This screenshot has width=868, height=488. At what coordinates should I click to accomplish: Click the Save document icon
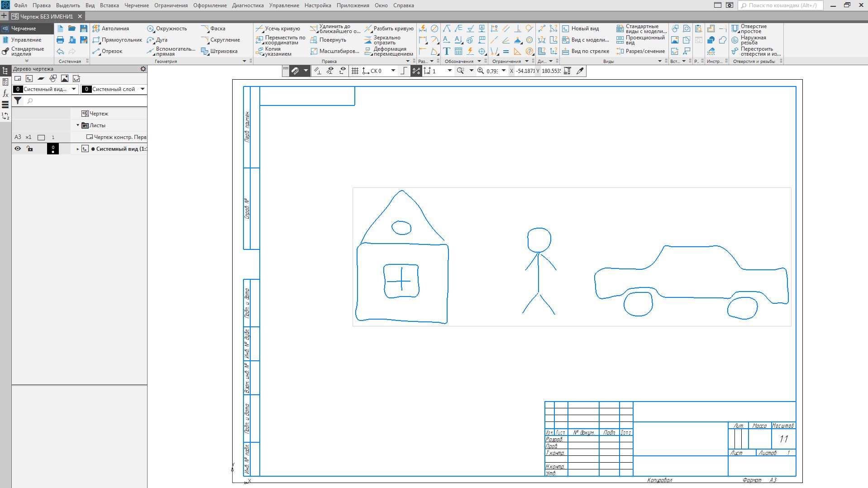pyautogui.click(x=83, y=29)
